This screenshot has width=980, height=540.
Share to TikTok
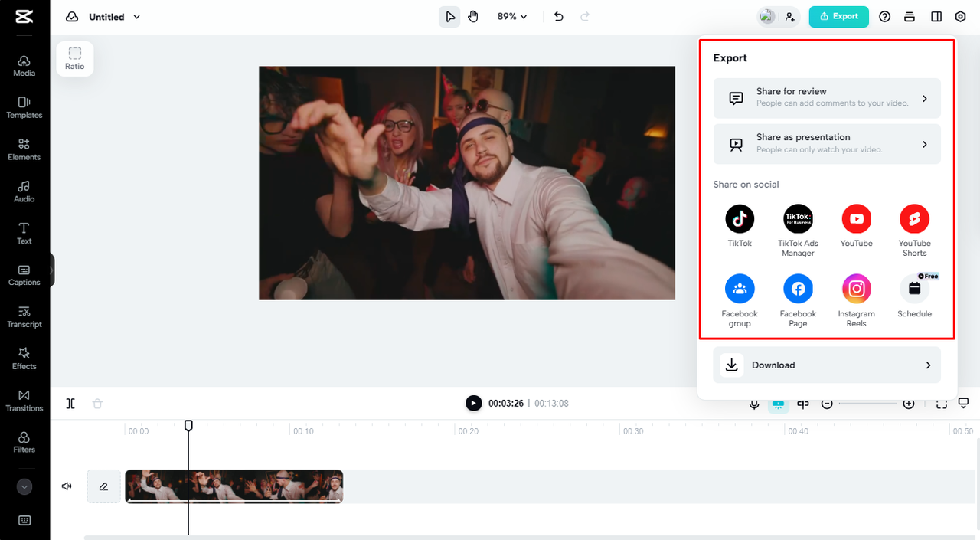[x=740, y=226]
